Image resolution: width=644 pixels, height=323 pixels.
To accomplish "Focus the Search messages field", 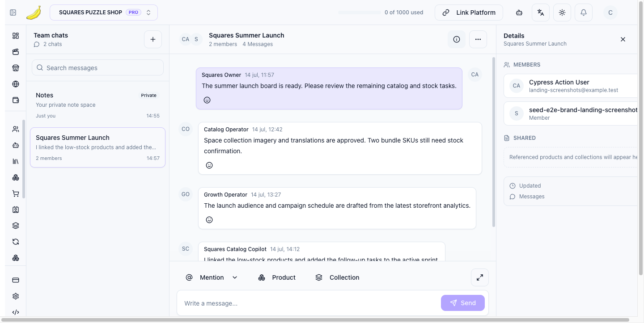I will point(97,68).
